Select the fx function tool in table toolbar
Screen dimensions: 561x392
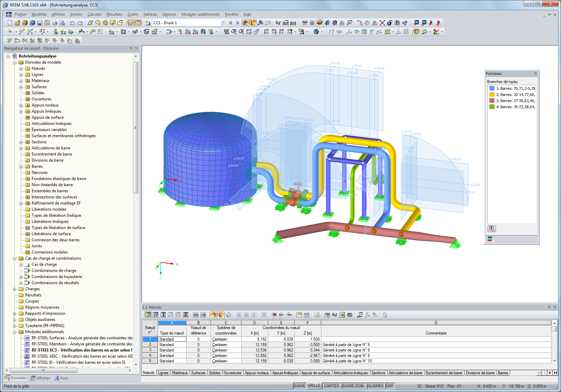pos(368,315)
